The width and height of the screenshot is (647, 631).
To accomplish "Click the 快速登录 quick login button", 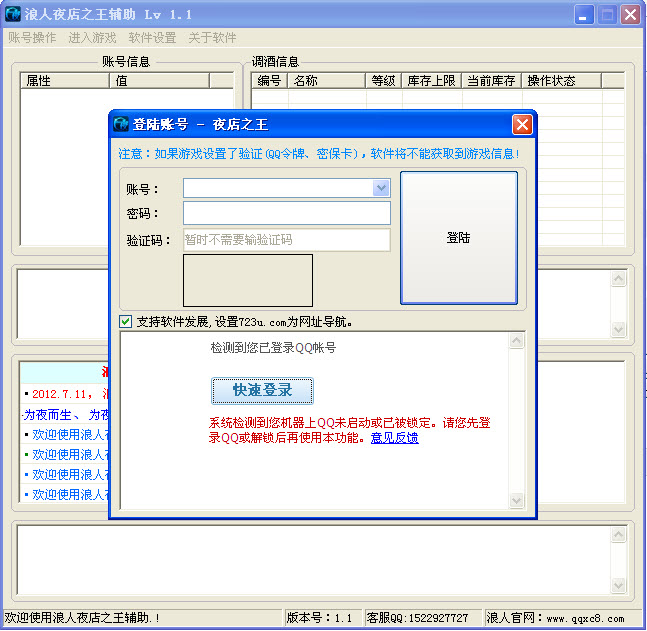I will 262,390.
